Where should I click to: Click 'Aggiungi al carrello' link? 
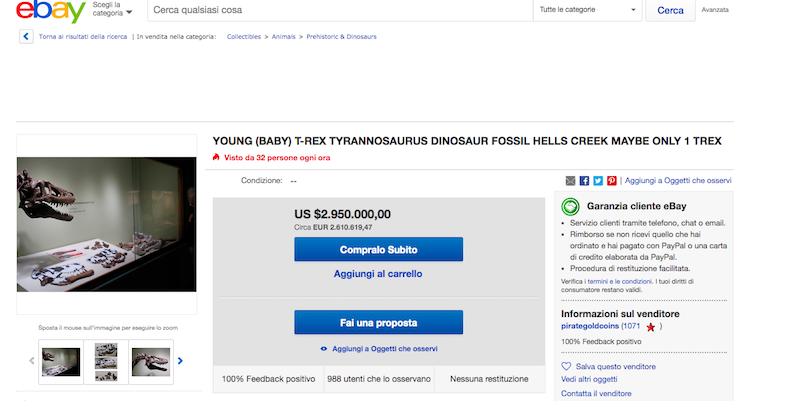(378, 273)
